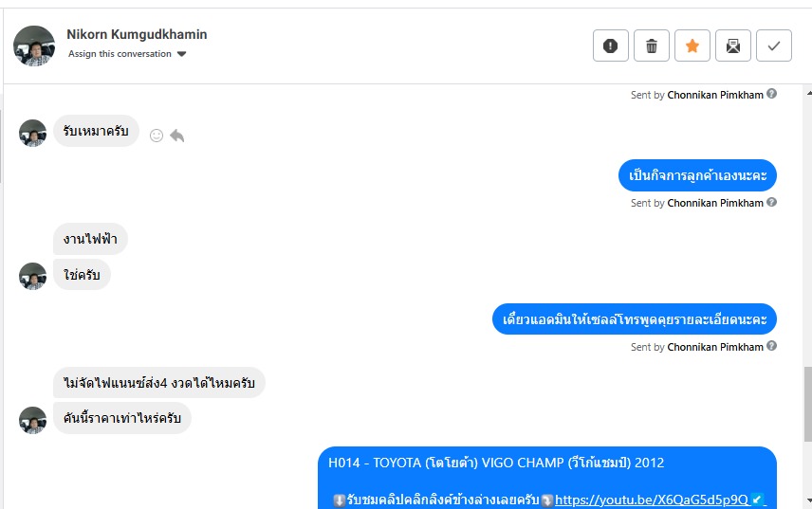Click help icon beside topmost Sent by label
The image size is (812, 509).
(771, 94)
